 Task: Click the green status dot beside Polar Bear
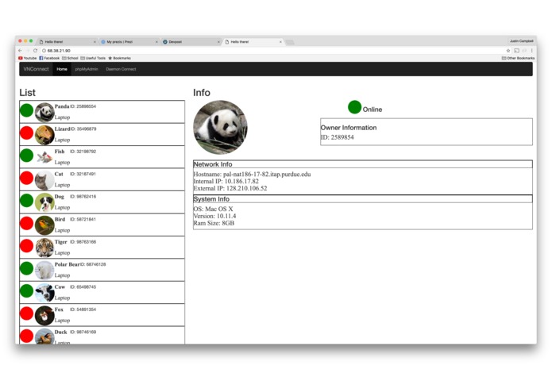tap(27, 268)
